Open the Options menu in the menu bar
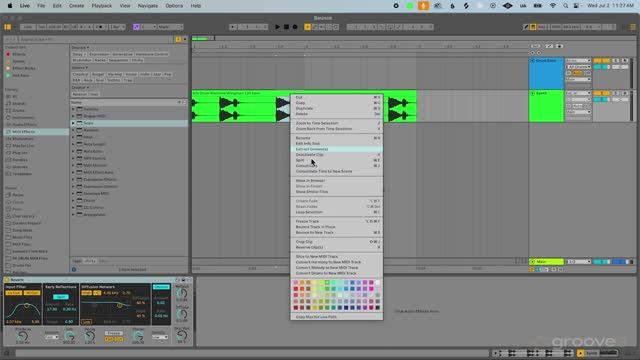This screenshot has height=360, width=640. pos(174,6)
